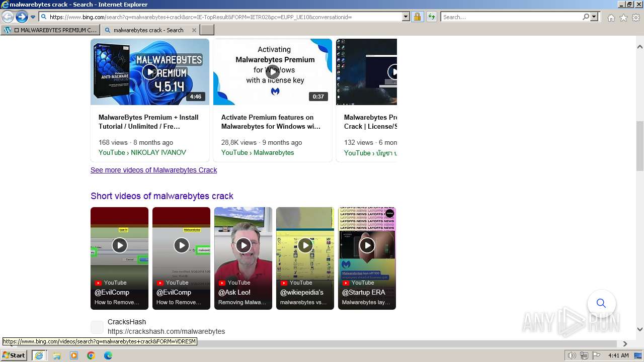Open Internet Explorer taskbar icon

pos(39,355)
